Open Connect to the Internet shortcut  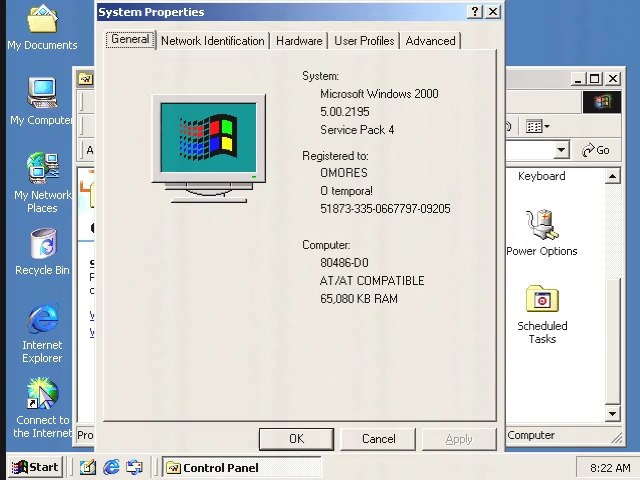tap(42, 407)
